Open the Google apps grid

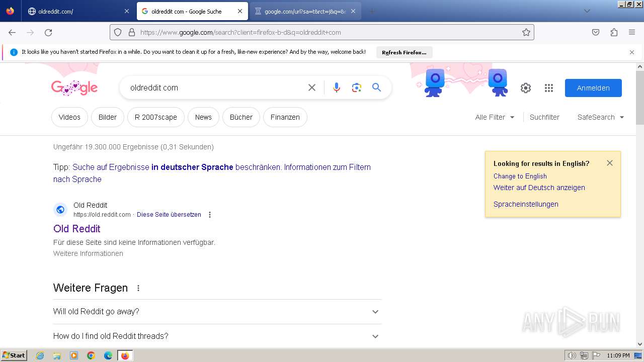coord(549,88)
